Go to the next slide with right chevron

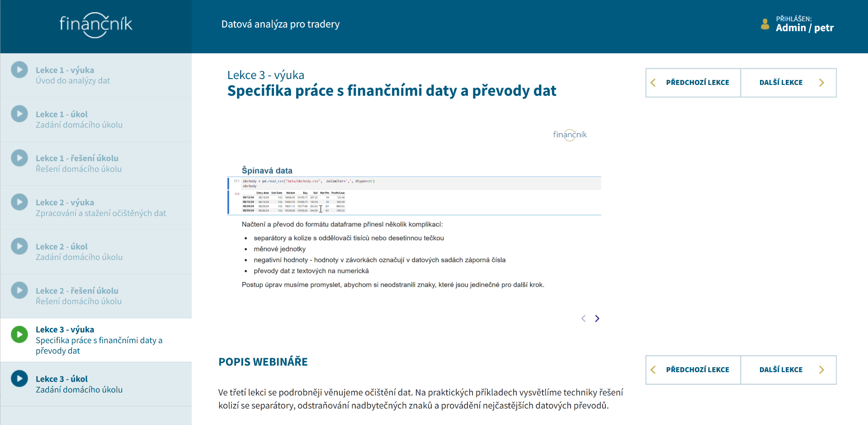tap(597, 318)
